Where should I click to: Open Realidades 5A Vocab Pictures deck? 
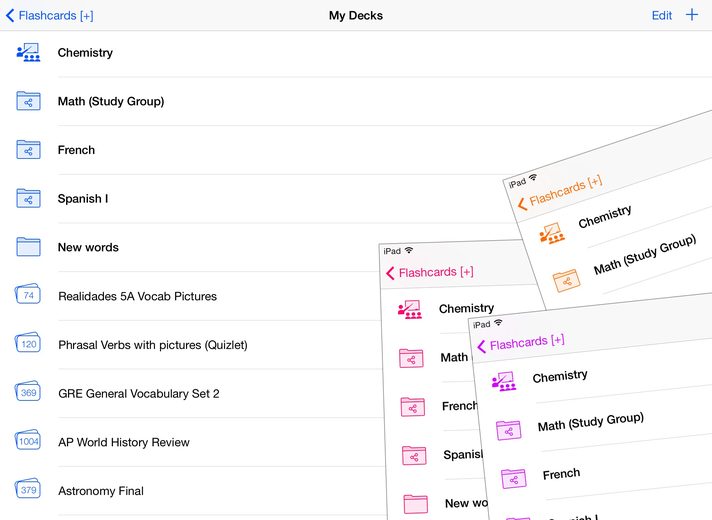(x=137, y=296)
